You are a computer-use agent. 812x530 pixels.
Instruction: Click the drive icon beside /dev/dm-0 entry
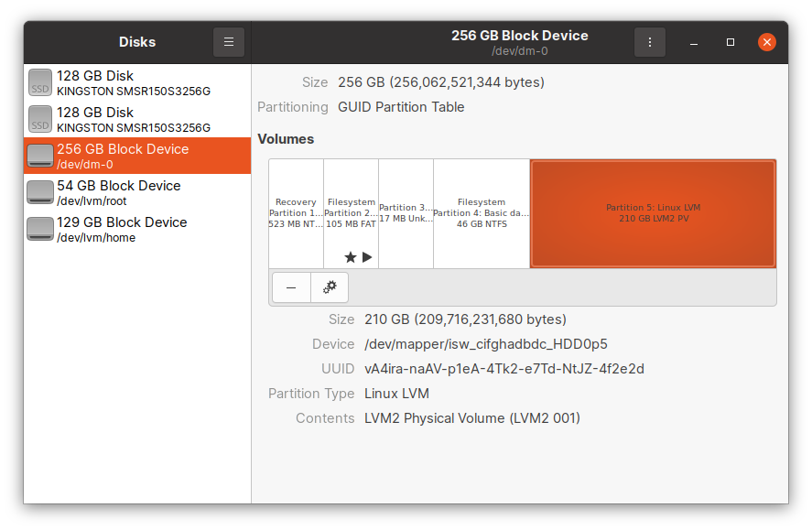40,156
